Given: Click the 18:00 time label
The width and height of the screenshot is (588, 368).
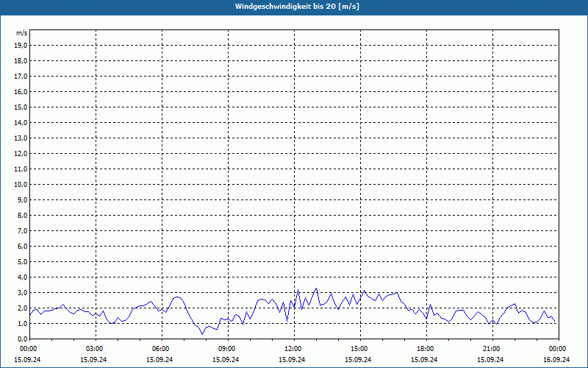Looking at the screenshot, I should tap(426, 349).
